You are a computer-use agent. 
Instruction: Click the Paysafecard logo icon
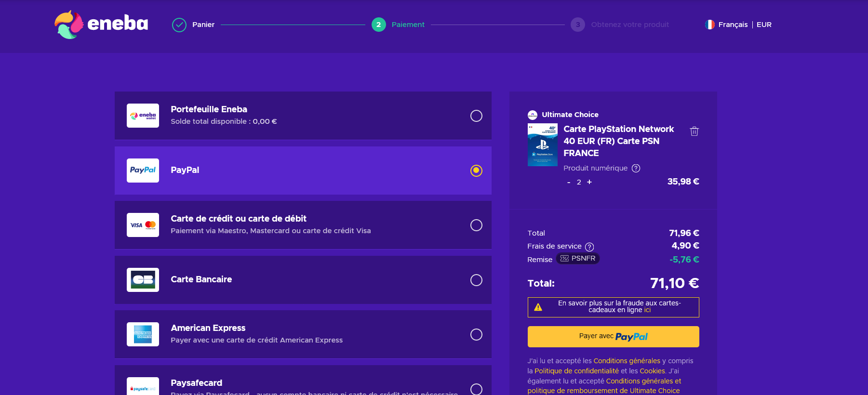[143, 386]
